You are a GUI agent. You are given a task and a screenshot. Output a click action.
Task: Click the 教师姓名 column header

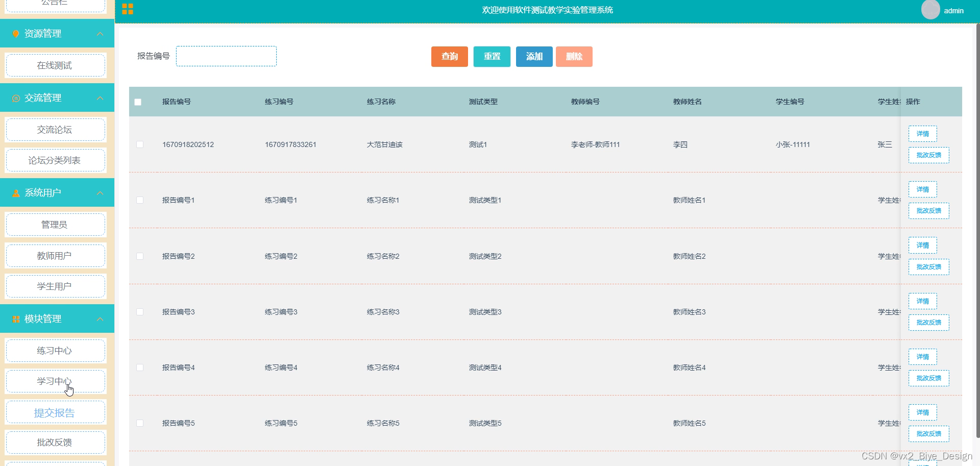(688, 102)
